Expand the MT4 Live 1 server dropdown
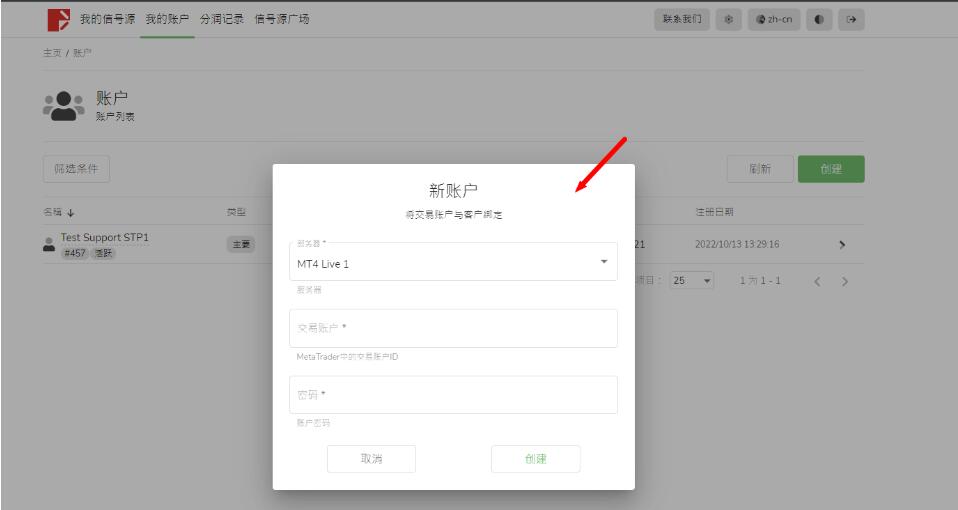 603,261
